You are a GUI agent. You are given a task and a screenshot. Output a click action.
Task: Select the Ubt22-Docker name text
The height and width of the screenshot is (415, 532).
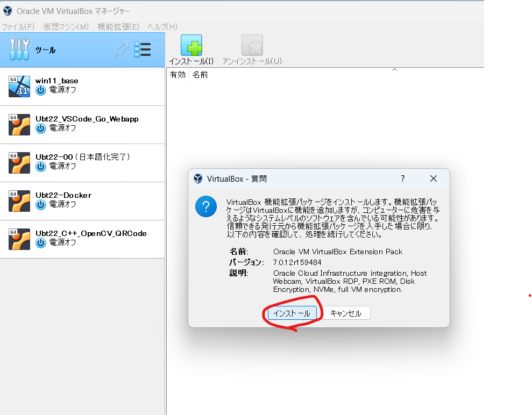pos(63,195)
